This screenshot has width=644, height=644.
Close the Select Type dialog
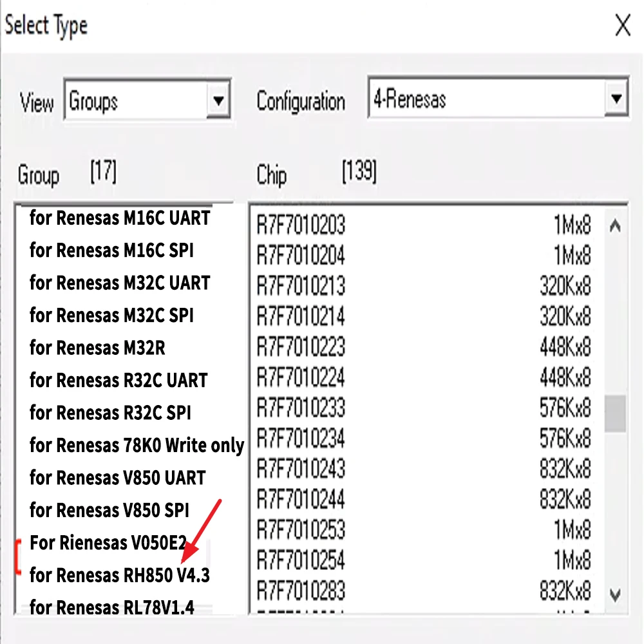(x=622, y=26)
